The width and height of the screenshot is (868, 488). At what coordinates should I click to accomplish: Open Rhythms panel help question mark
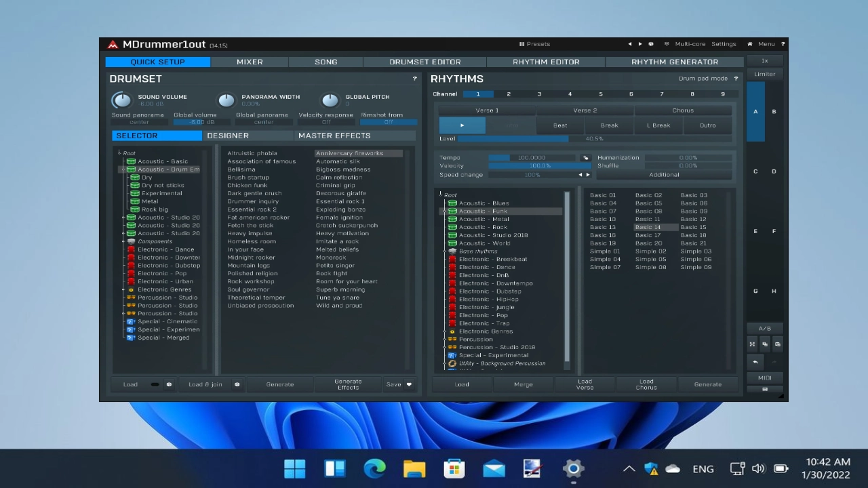tap(736, 79)
